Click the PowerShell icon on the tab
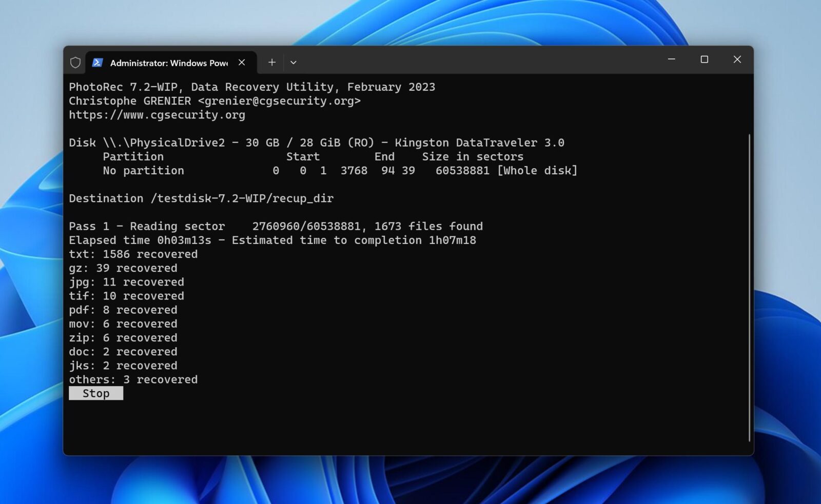This screenshot has height=504, width=821. click(x=97, y=62)
